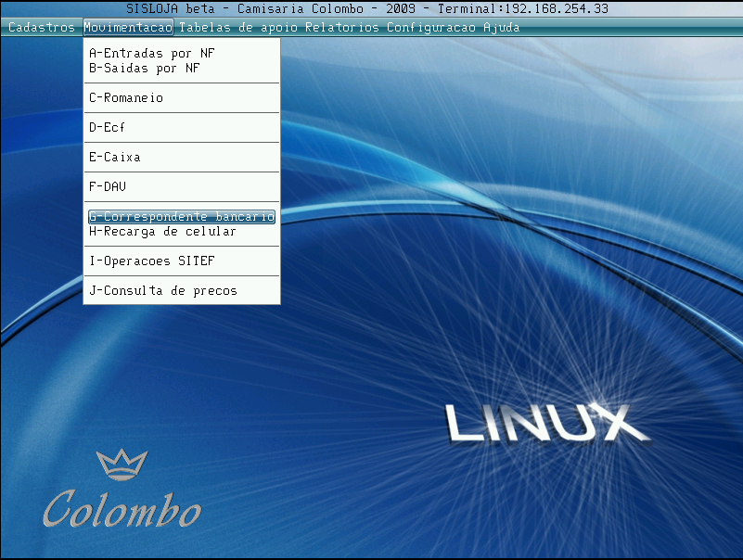Open the Configuracao menu

(430, 28)
